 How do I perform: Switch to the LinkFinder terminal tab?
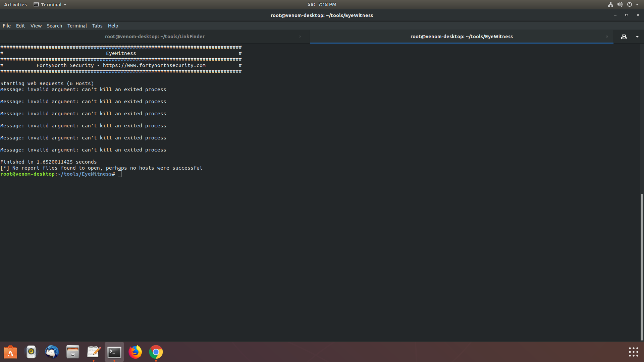[155, 37]
